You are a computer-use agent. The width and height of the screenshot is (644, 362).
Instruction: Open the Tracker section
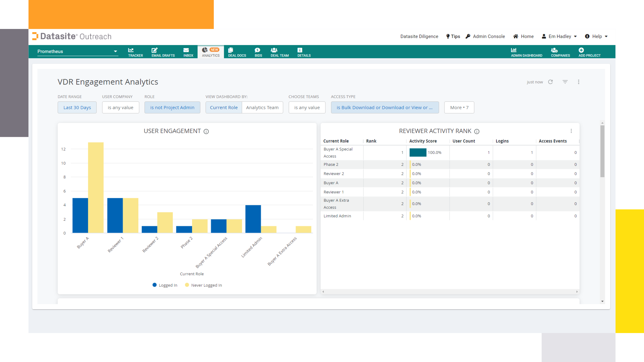click(x=135, y=52)
